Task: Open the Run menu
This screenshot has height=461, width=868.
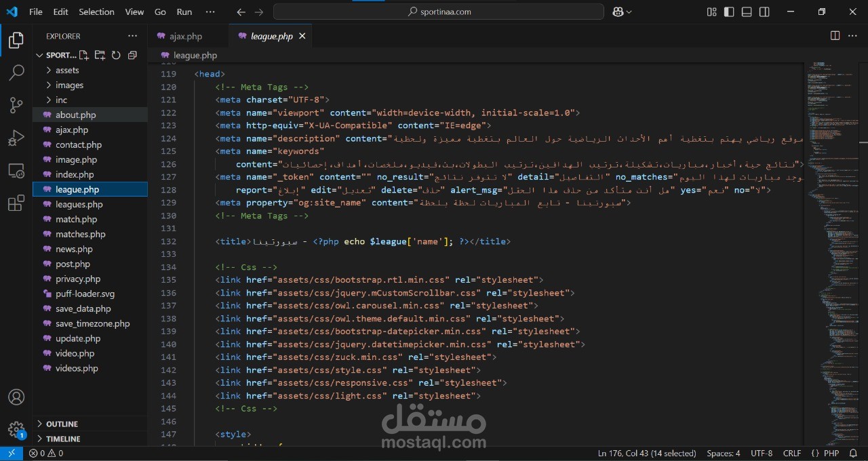Action: (x=184, y=12)
